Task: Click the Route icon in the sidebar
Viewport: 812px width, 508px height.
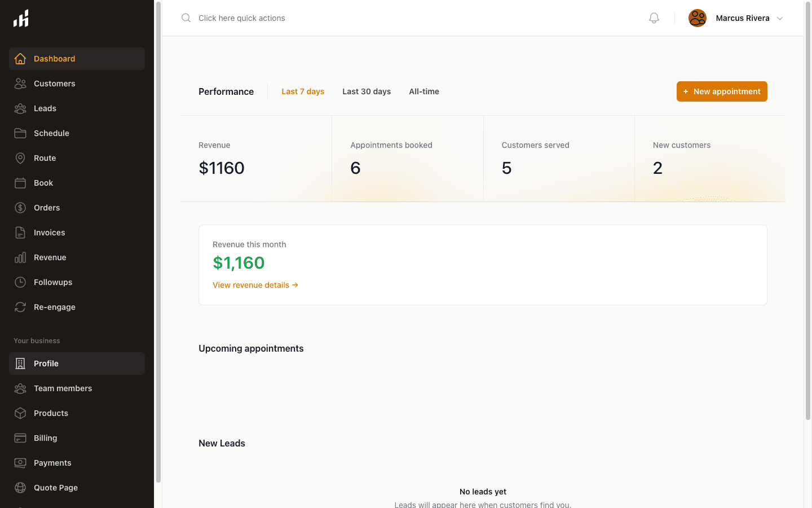Action: point(20,158)
